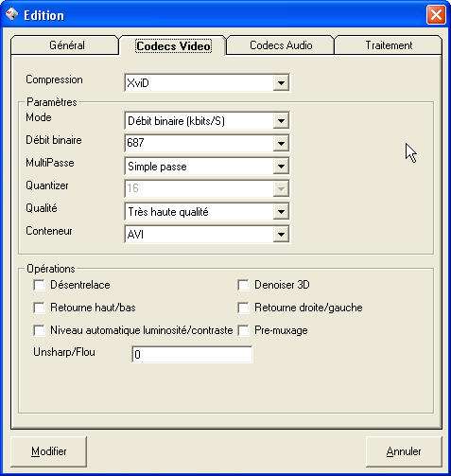The width and height of the screenshot is (451, 476).
Task: Check Retourne haut/bas option
Action: point(40,308)
